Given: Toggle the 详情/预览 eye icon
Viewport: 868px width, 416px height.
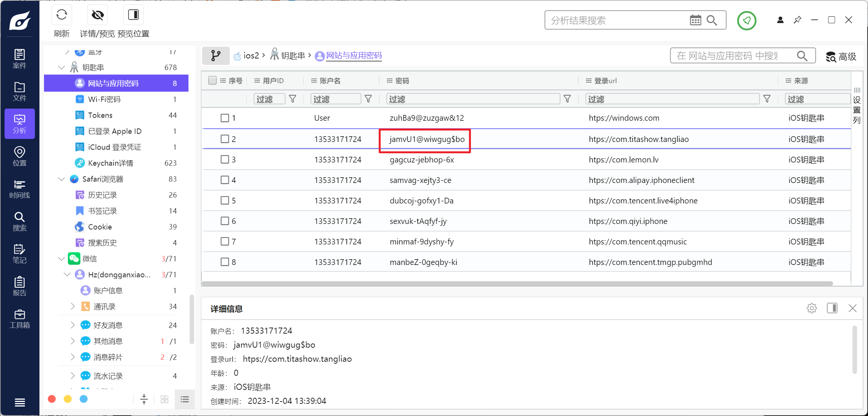Looking at the screenshot, I should pyautogui.click(x=97, y=15).
